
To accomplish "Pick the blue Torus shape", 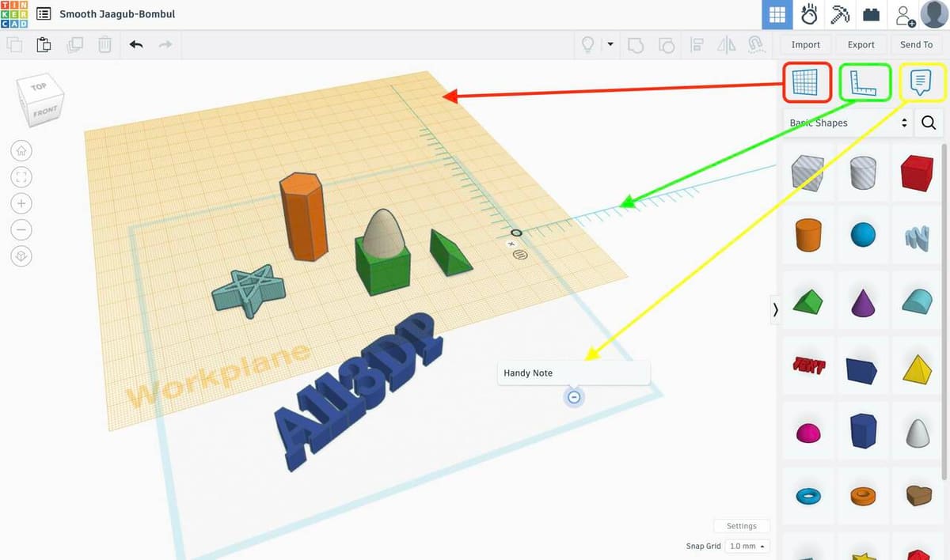I will (807, 495).
